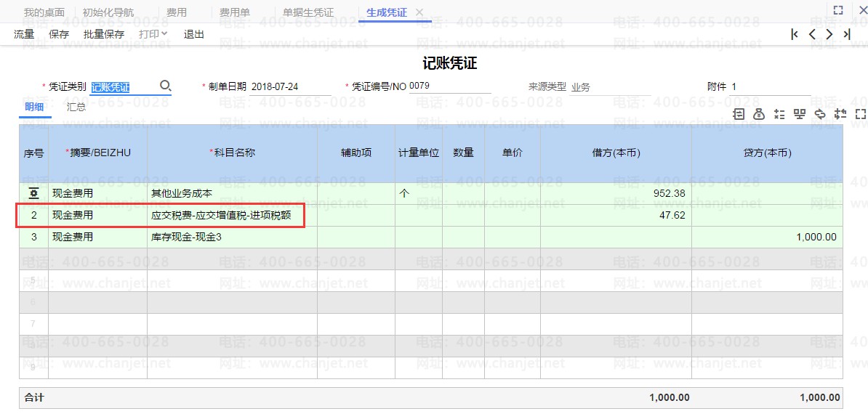Click the money bag icon in the grid toolbar
Viewport: 868px width, 414px height.
[759, 114]
